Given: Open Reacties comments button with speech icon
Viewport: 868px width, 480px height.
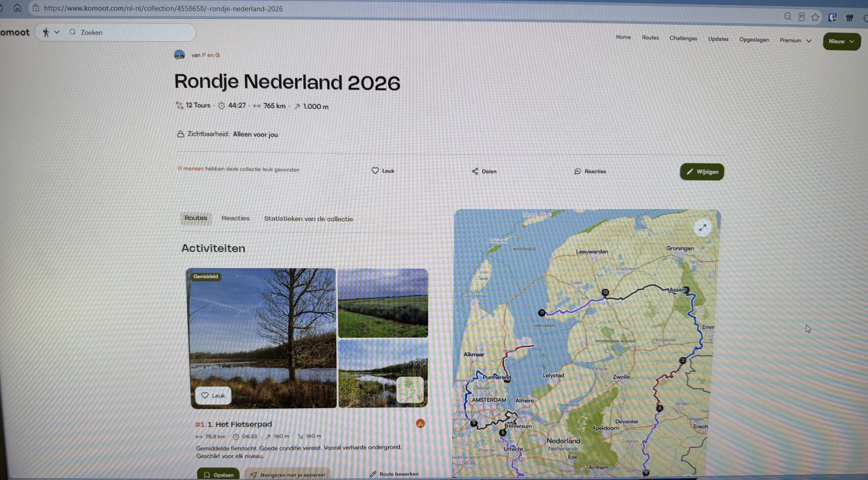Looking at the screenshot, I should tap(590, 171).
